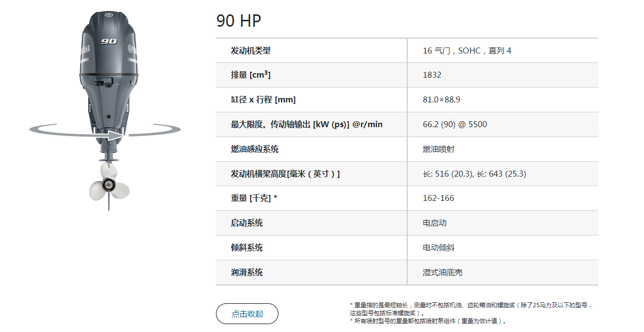644x332 pixels.
Task: Click the 排量 [cm³] row label
Action: pos(251,75)
